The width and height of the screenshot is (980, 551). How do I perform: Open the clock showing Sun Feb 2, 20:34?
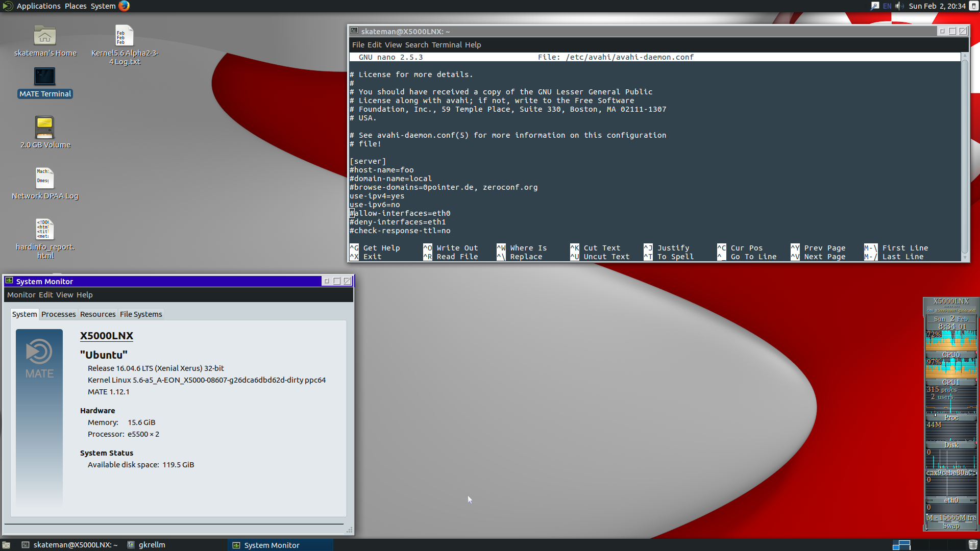[x=937, y=6]
